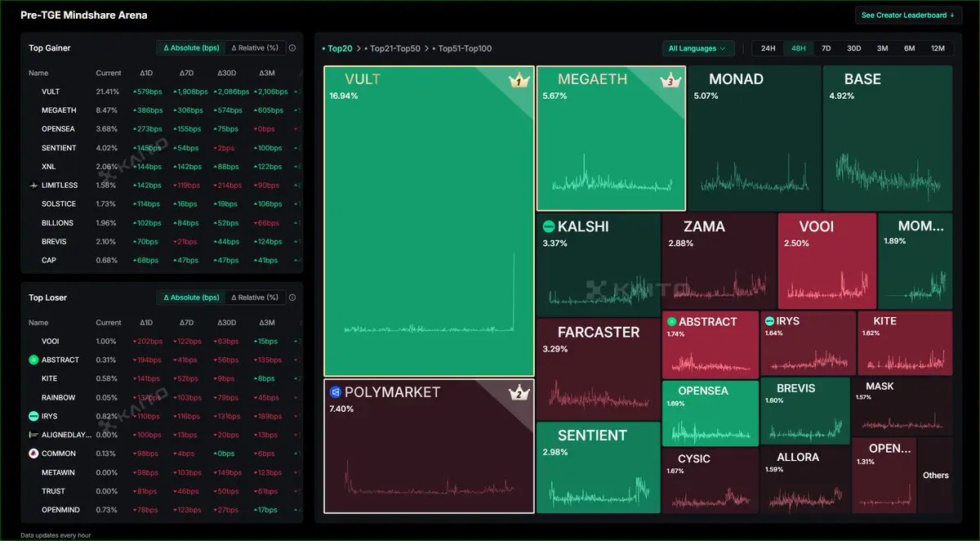Sort Top Gainer by Δ1D column
Image resolution: width=980 pixels, height=541 pixels.
point(145,73)
